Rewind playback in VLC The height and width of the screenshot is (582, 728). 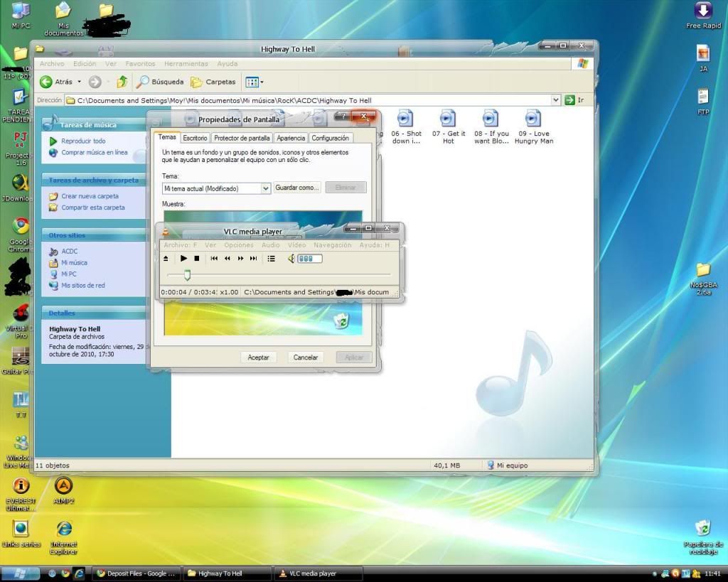click(227, 259)
